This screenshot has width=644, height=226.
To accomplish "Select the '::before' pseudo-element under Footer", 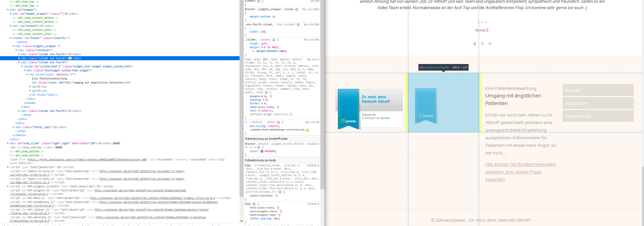I will coord(21,42).
